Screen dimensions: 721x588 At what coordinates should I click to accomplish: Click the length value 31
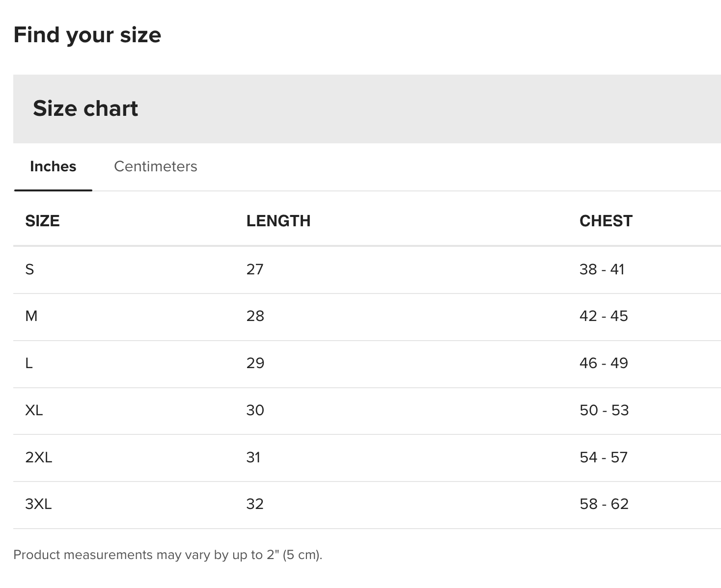pyautogui.click(x=253, y=457)
